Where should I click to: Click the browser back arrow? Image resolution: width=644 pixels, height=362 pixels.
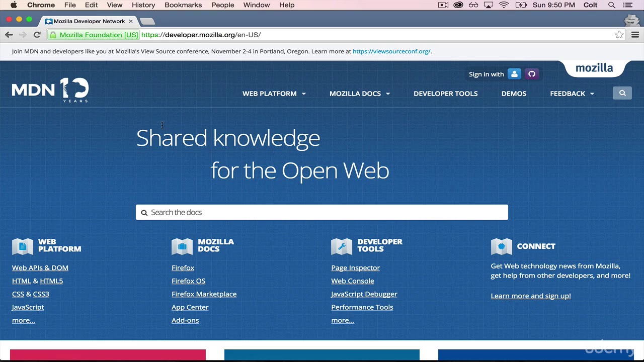coord(9,35)
